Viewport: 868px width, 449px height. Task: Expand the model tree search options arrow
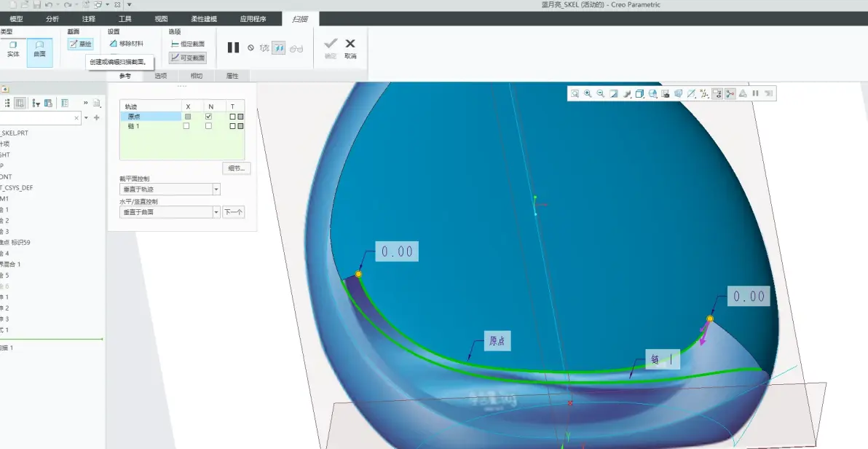87,117
